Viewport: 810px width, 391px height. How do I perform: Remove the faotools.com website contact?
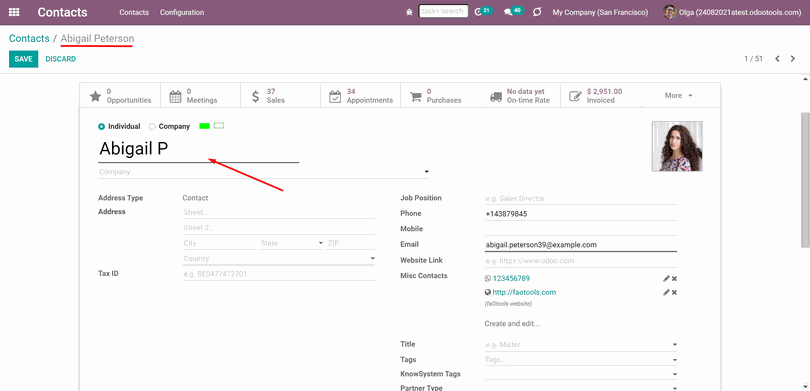click(674, 292)
